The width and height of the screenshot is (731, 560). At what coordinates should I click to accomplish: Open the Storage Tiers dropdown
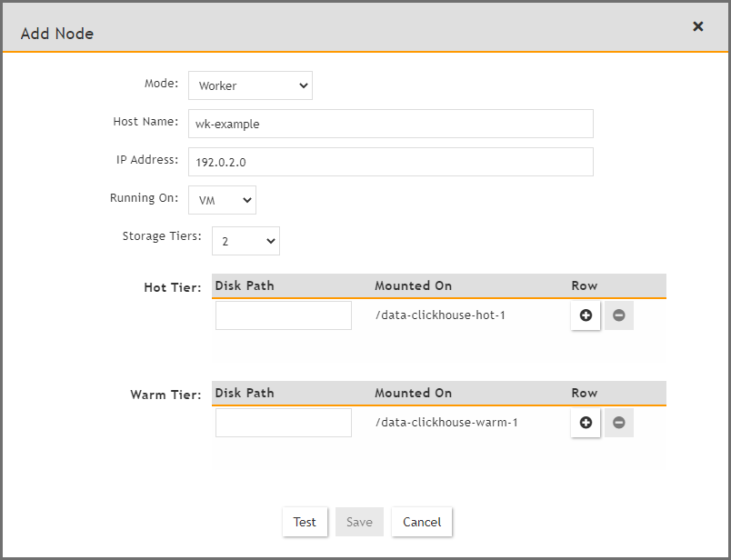point(245,240)
